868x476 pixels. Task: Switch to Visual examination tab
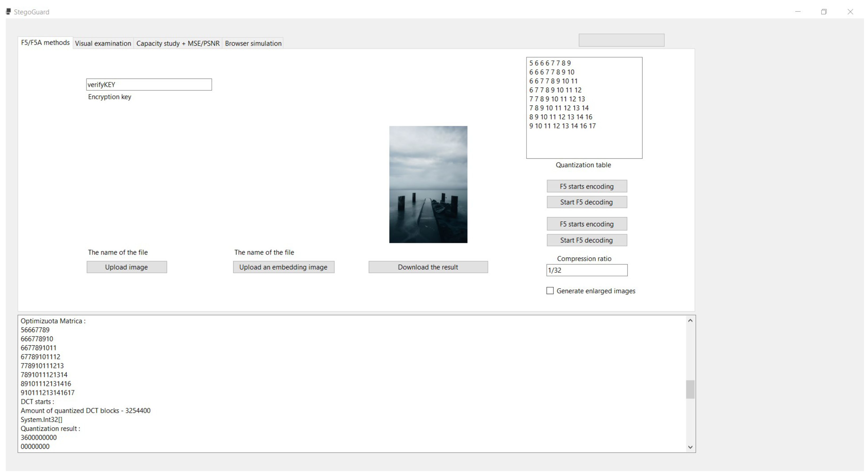point(103,43)
